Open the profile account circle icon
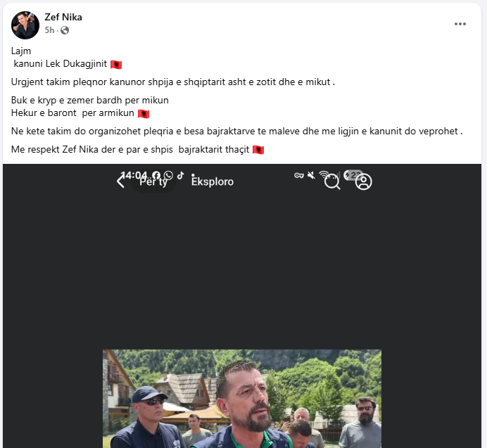Viewport: 487px width, 448px height. tap(364, 181)
